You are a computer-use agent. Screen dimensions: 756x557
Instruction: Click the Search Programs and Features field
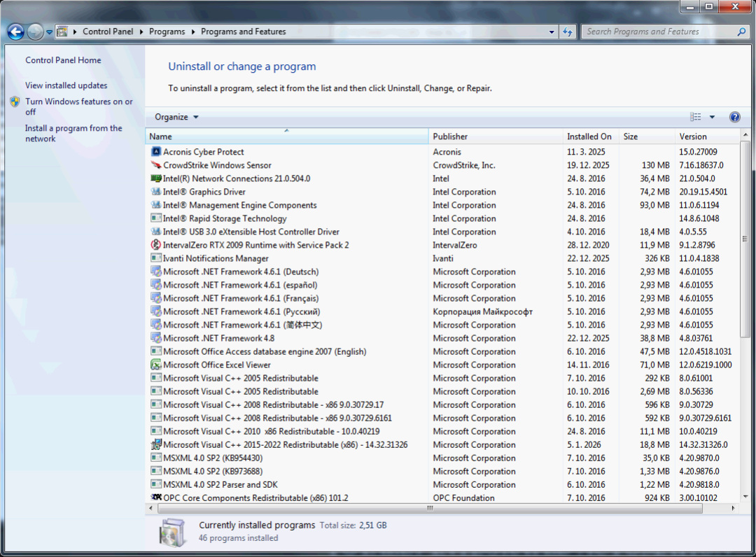tap(658, 31)
